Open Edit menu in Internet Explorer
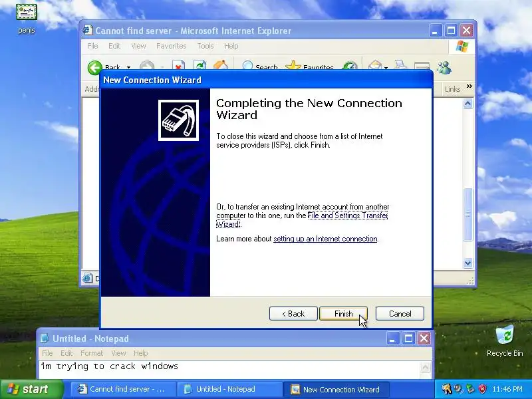This screenshot has height=399, width=532. click(x=114, y=46)
